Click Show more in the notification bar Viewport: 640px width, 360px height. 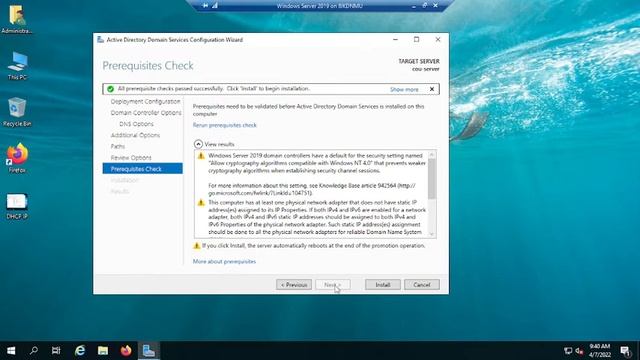click(x=404, y=89)
